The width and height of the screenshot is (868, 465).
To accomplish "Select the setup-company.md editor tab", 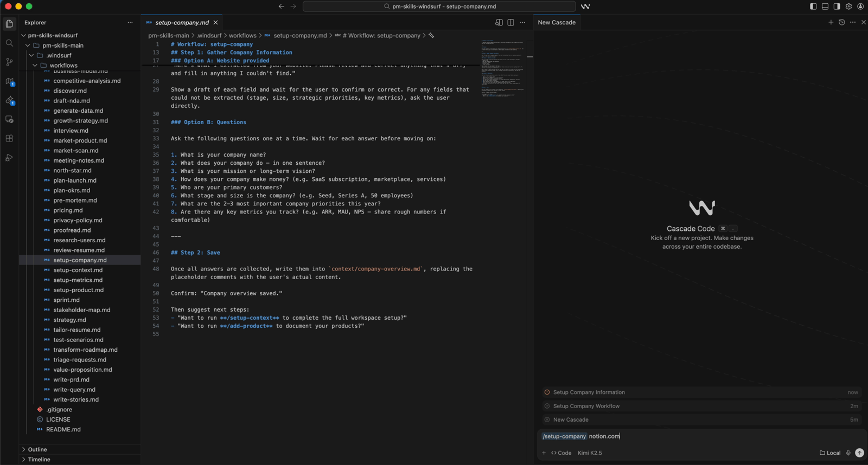I will (x=181, y=22).
